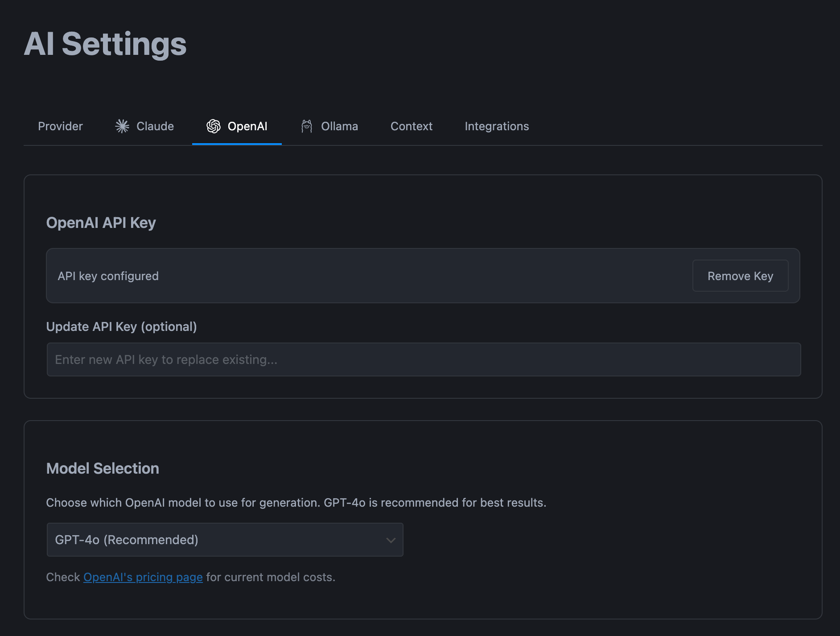Click the 'API key configured' status text
This screenshot has height=636, width=840.
(108, 276)
